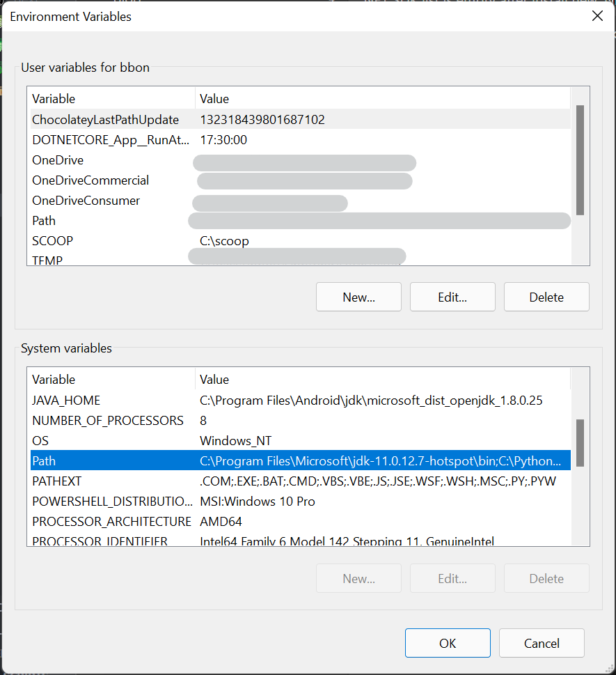Viewport: 616px width, 675px height.
Task: Click the New button under user variables
Action: tap(358, 297)
